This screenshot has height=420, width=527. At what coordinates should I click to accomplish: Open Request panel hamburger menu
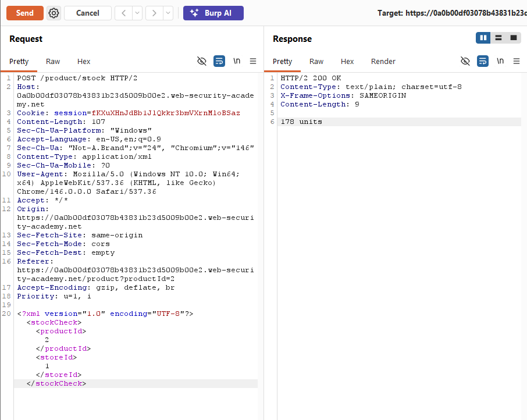point(253,61)
